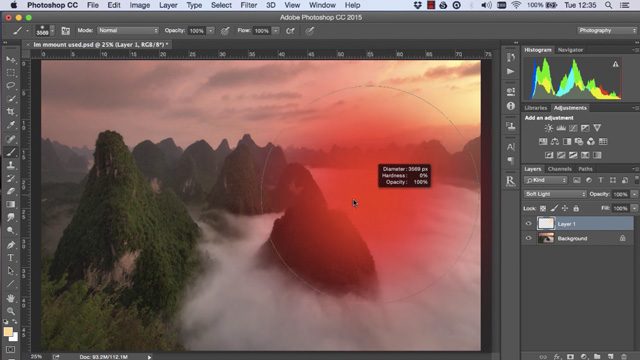Open the Soft Light blend mode dropdown
Screen dimensions: 640x360
[555, 194]
